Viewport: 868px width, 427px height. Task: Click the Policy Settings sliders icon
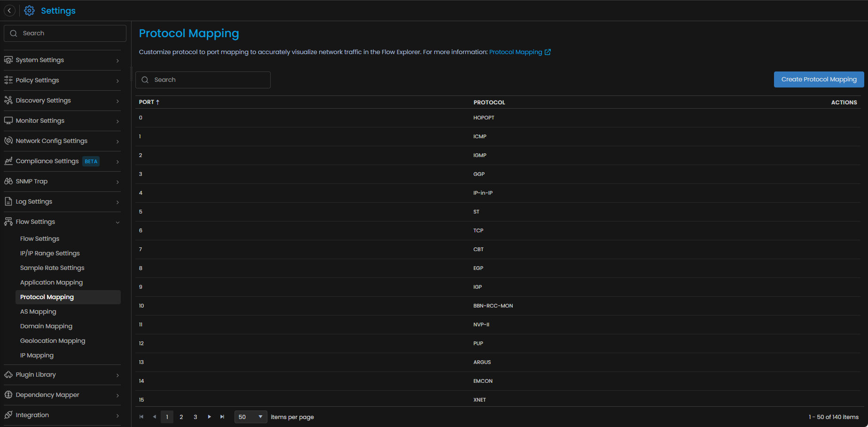[8, 80]
